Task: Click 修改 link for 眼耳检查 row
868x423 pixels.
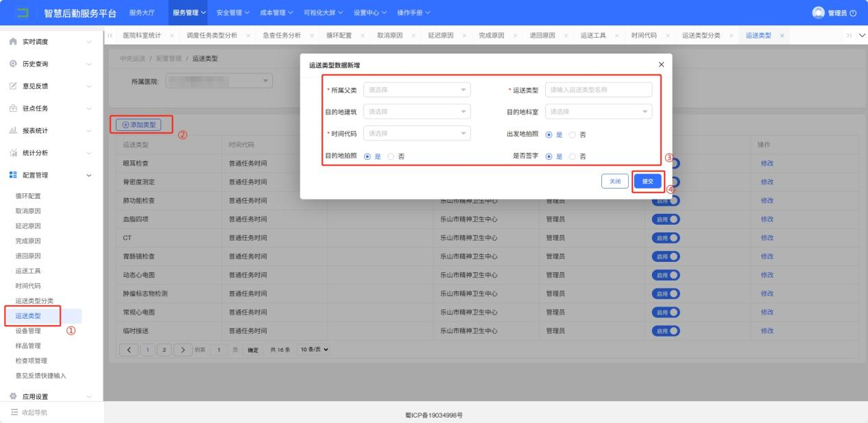Action: (767, 162)
